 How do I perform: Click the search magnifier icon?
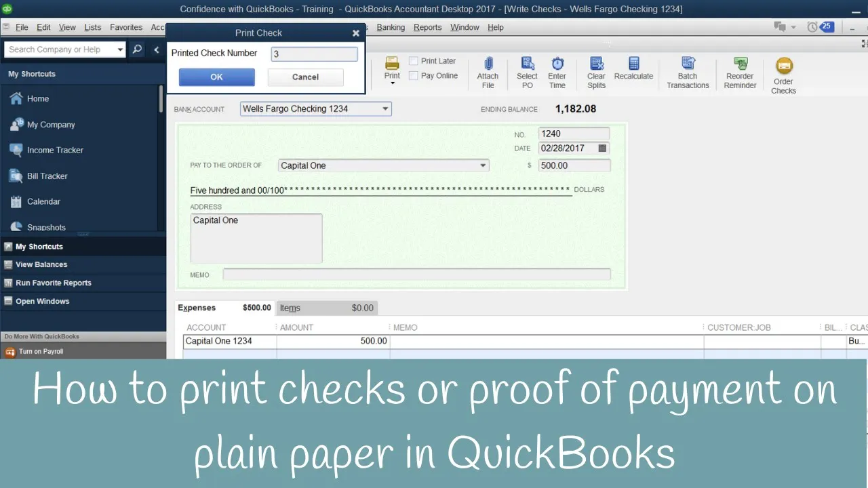[137, 49]
